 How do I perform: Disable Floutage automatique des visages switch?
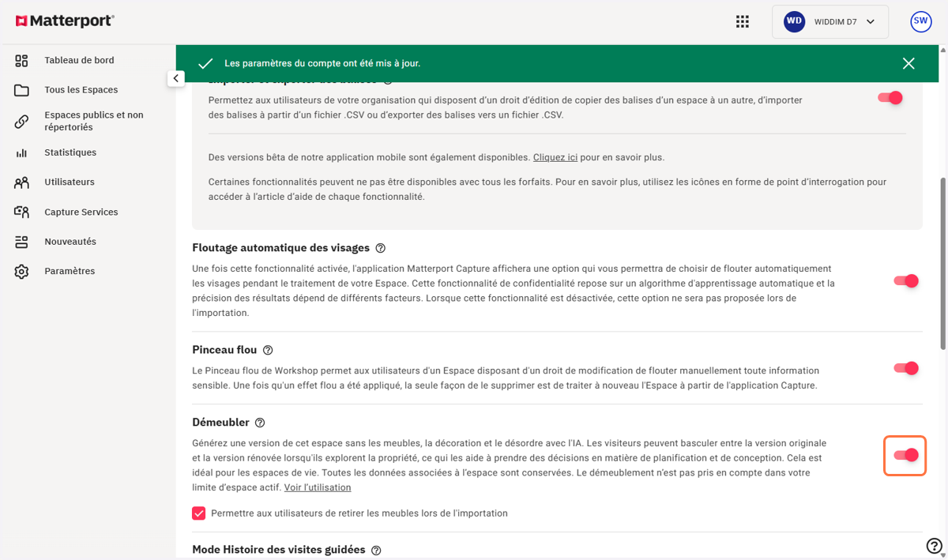point(906,280)
